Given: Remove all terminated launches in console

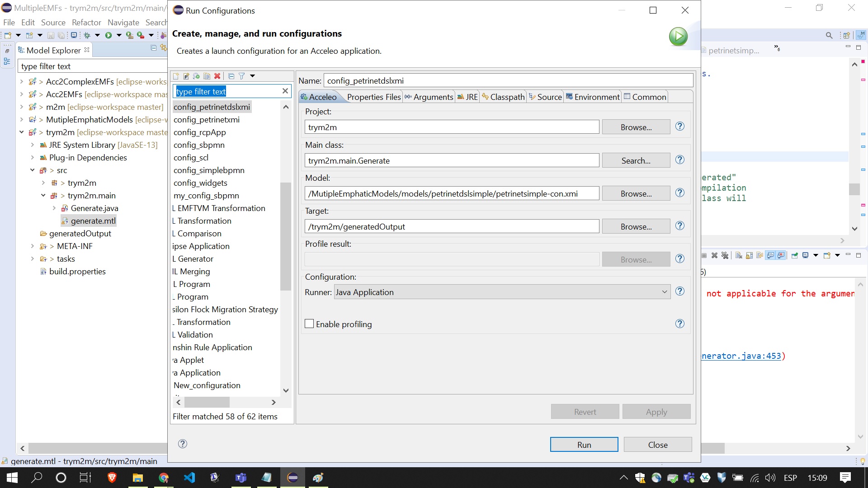Looking at the screenshot, I should tap(725, 255).
